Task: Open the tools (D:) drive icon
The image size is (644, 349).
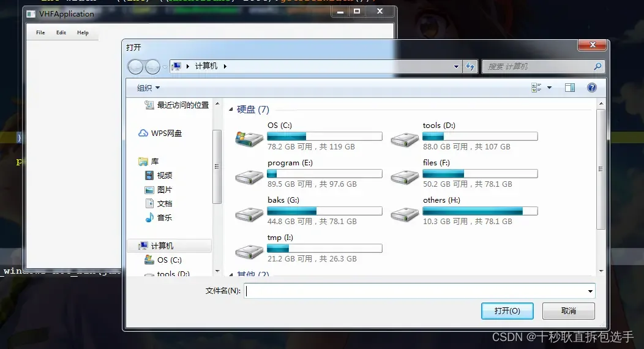Action: click(405, 140)
